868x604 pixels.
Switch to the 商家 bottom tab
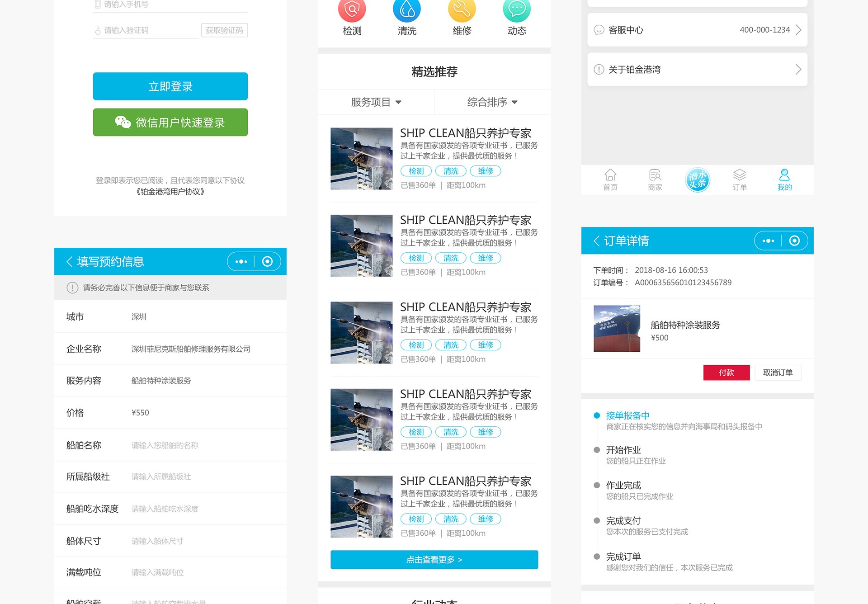pos(655,180)
